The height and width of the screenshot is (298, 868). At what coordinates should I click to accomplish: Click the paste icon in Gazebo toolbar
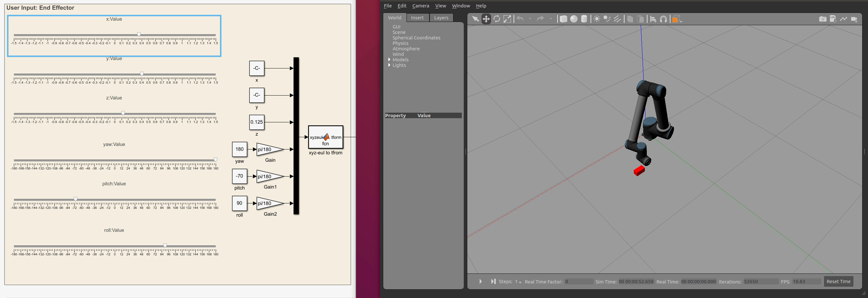pyautogui.click(x=641, y=19)
